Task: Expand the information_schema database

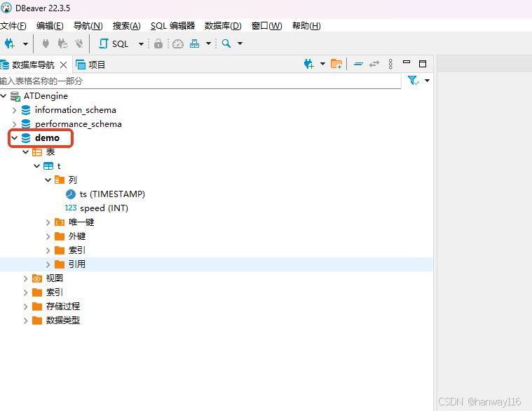Action: point(14,110)
